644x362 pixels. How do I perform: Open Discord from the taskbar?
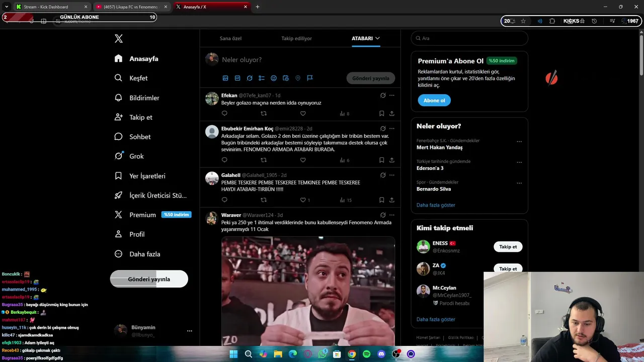tap(381, 354)
